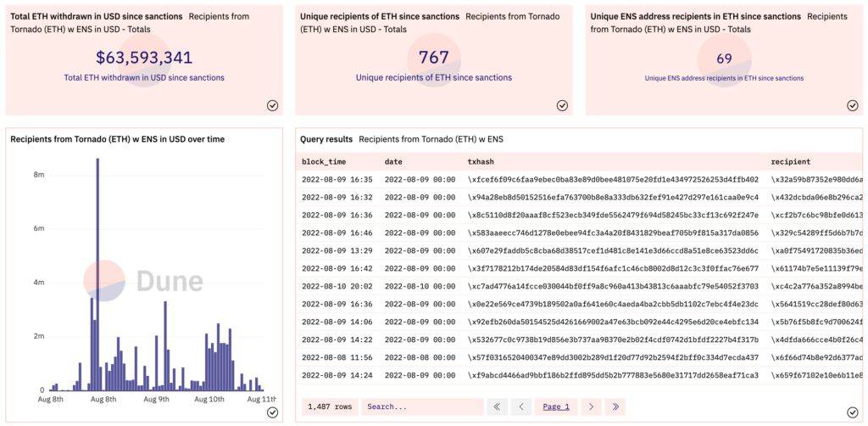Click the checkmark icon in Unique recipients of ETH panel
The height and width of the screenshot is (426, 868).
pyautogui.click(x=562, y=105)
